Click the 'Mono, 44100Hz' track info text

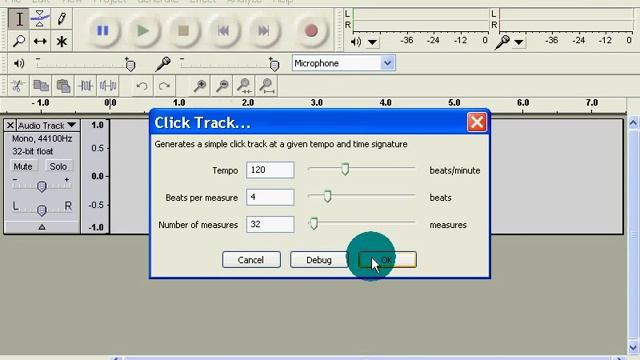pos(42,139)
